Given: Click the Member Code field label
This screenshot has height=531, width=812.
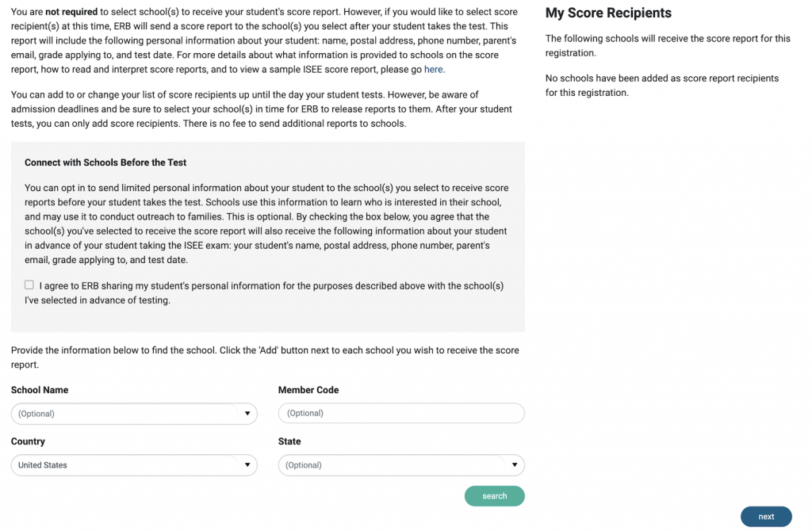Looking at the screenshot, I should pyautogui.click(x=308, y=390).
